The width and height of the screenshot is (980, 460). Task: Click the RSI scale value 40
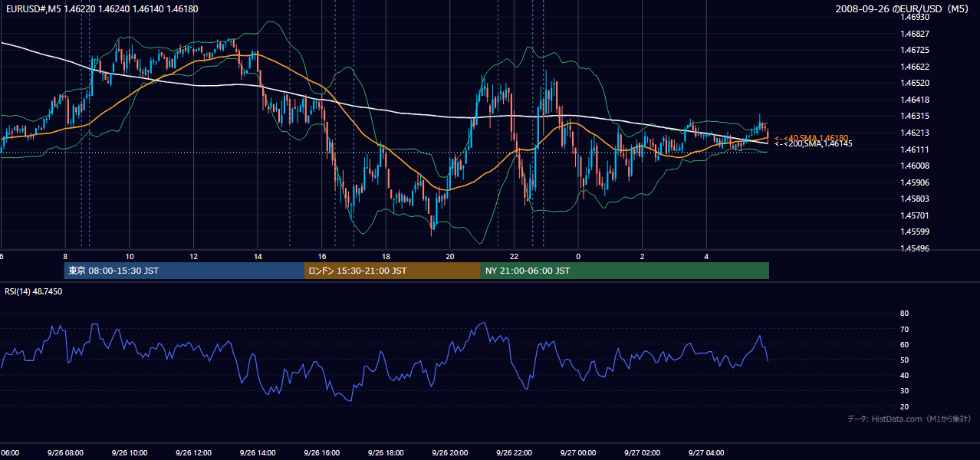(x=904, y=376)
